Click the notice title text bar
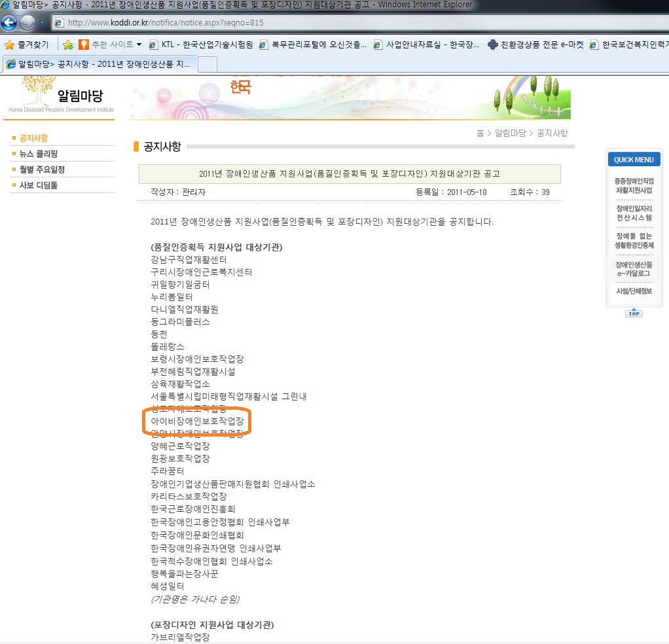669x644 pixels. [x=350, y=174]
